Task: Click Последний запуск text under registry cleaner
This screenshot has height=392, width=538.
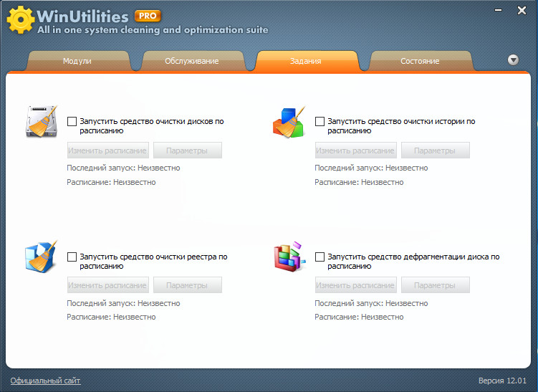Action: 123,303
